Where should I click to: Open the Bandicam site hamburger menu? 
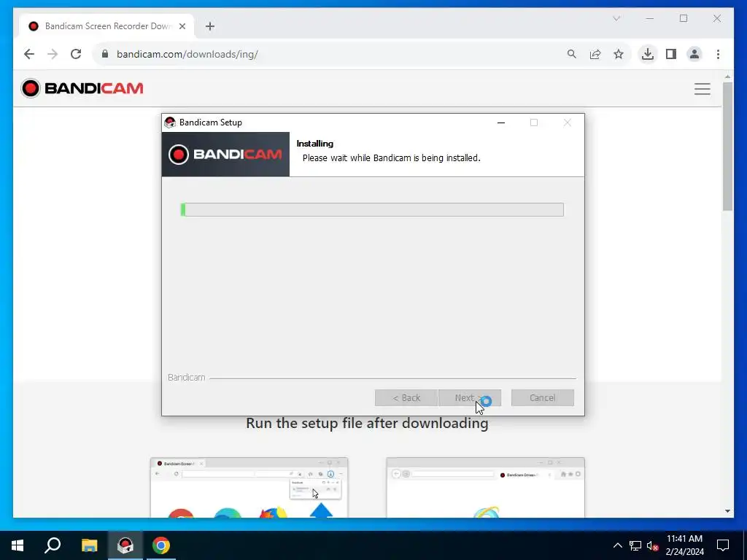tap(703, 88)
